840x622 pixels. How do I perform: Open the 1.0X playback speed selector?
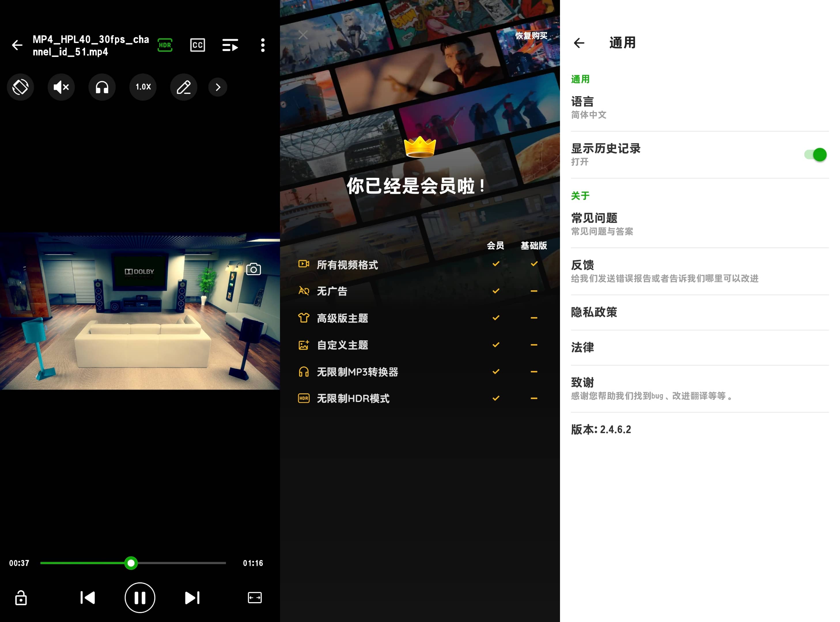(143, 87)
